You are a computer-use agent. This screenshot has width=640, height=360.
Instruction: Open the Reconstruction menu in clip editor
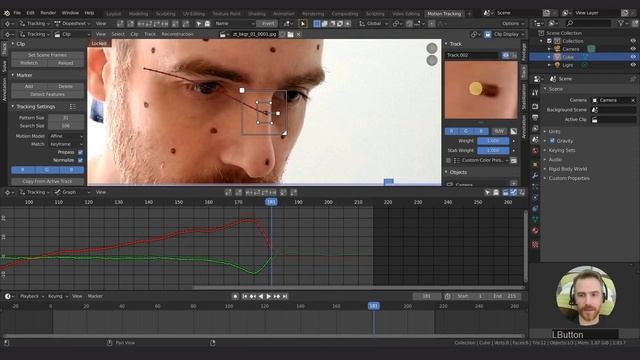(x=177, y=34)
